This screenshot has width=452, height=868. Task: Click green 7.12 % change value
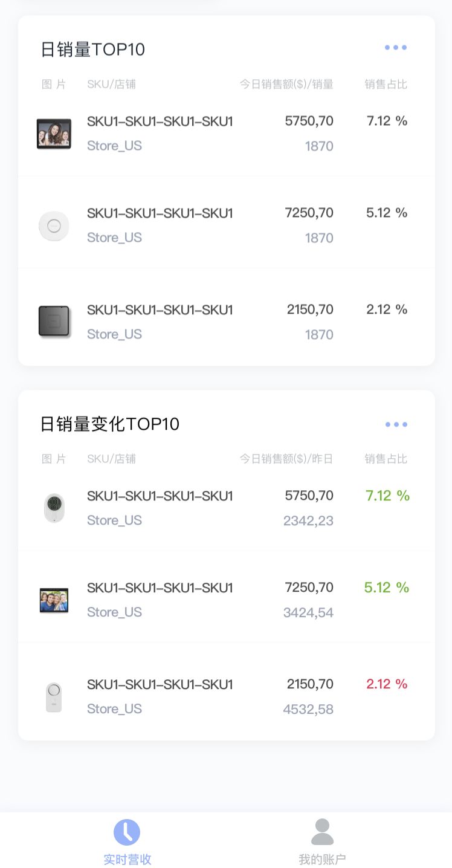(x=387, y=496)
